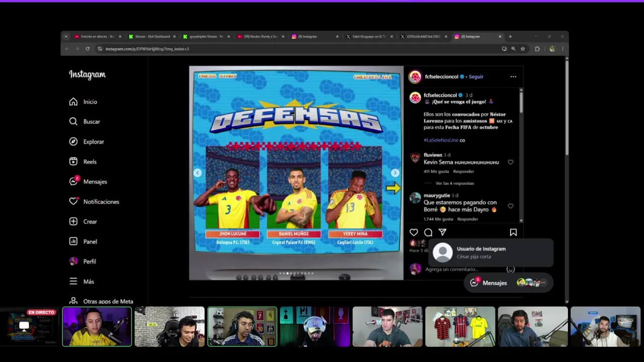This screenshot has height=362, width=644.
Task: Save post with the bookmark icon
Action: (x=513, y=232)
